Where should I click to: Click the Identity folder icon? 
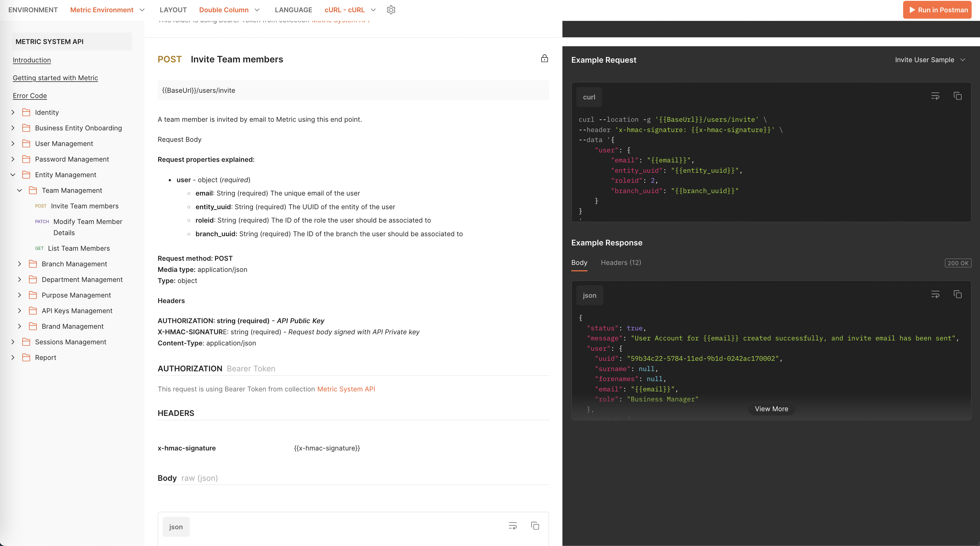tap(26, 112)
